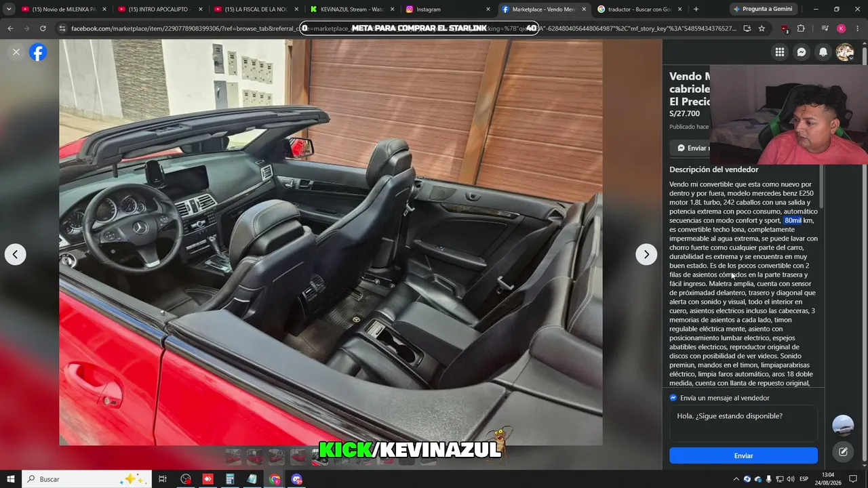868x488 pixels.
Task: Close the Instagram tab
Action: pos(488,9)
